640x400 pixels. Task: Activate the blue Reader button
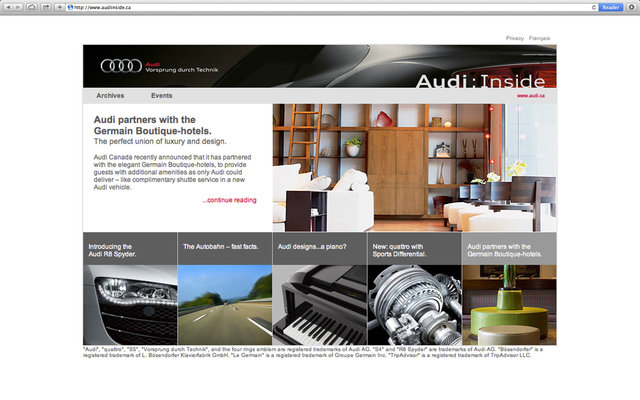tap(611, 7)
